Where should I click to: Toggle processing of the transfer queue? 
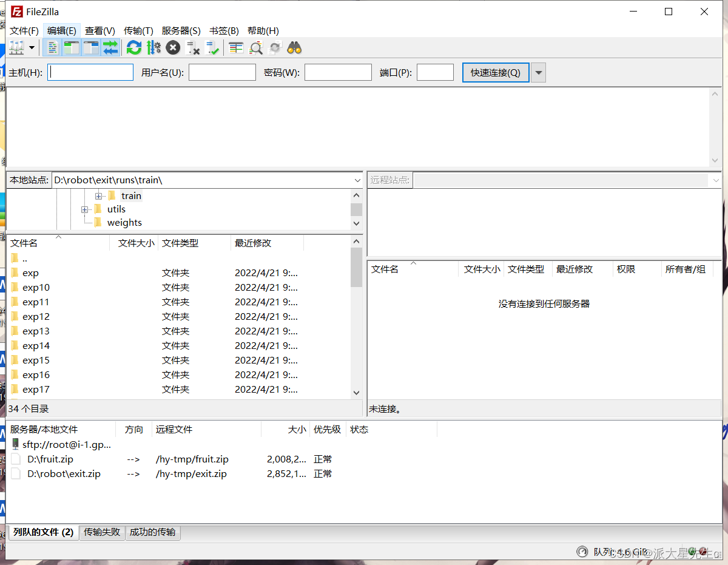tap(153, 48)
